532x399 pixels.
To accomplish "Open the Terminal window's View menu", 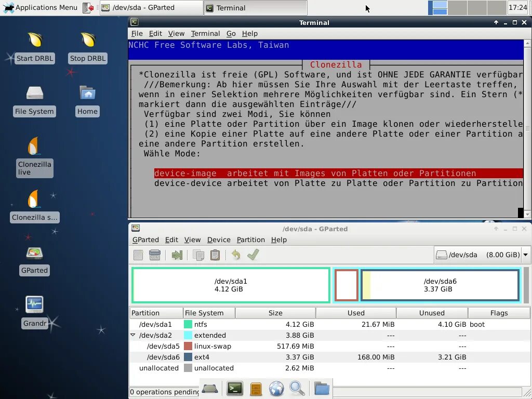I will pos(177,33).
